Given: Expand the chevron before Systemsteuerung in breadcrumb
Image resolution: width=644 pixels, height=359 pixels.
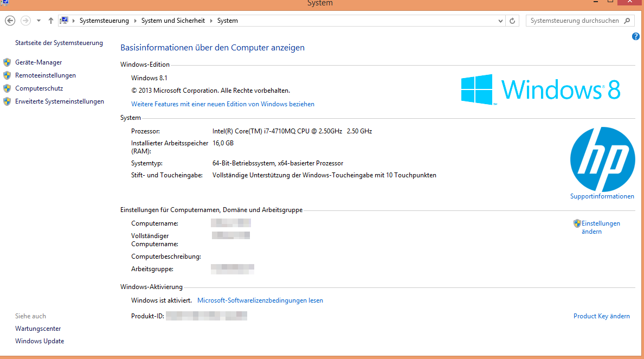Looking at the screenshot, I should click(74, 21).
